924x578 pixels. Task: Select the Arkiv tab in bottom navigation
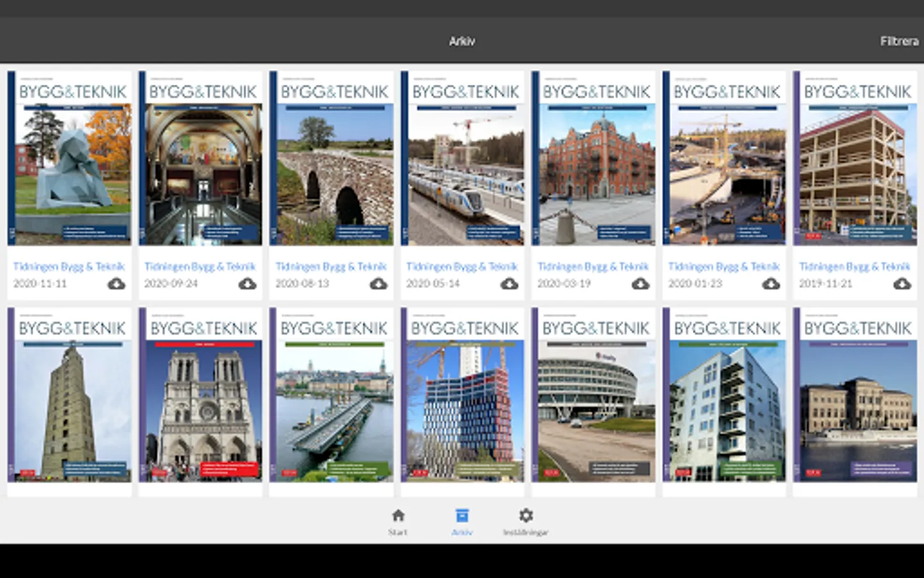point(462,522)
